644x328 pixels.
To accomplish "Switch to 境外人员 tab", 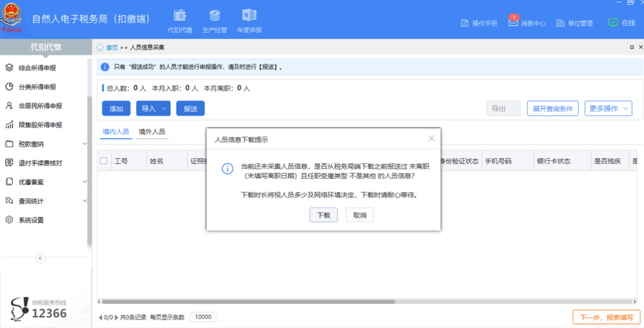I will [152, 132].
